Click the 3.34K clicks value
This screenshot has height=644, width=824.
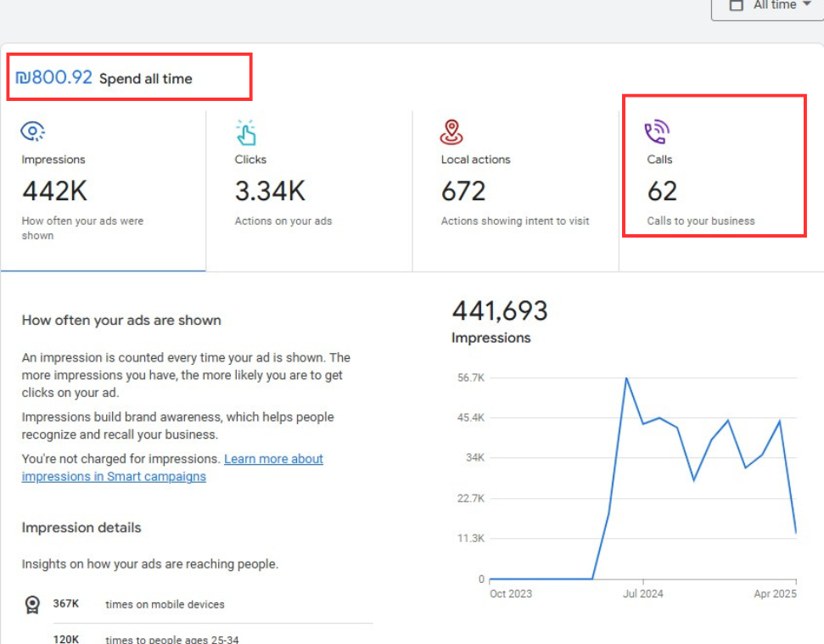(x=270, y=191)
